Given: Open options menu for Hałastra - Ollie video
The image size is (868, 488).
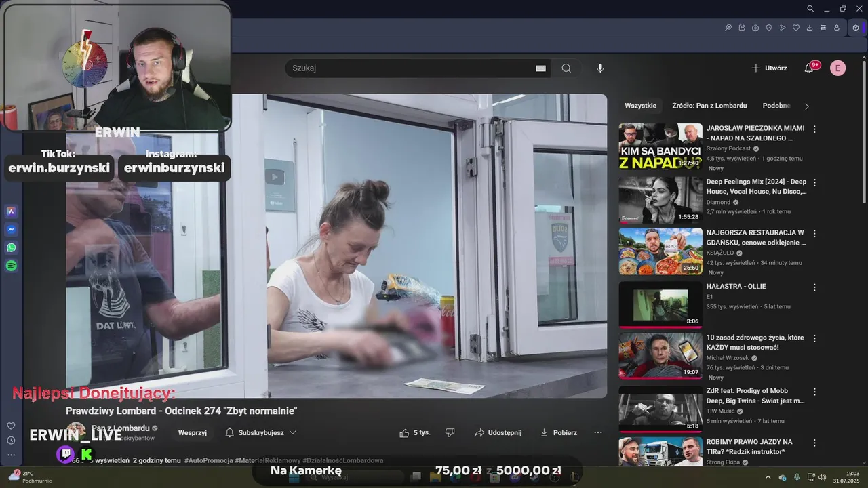Looking at the screenshot, I should [814, 287].
